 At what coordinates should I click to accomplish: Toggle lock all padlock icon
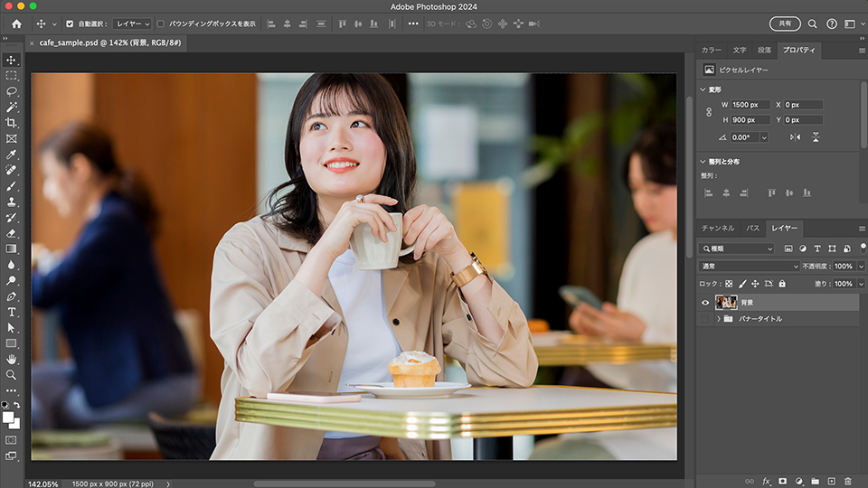pyautogui.click(x=781, y=284)
